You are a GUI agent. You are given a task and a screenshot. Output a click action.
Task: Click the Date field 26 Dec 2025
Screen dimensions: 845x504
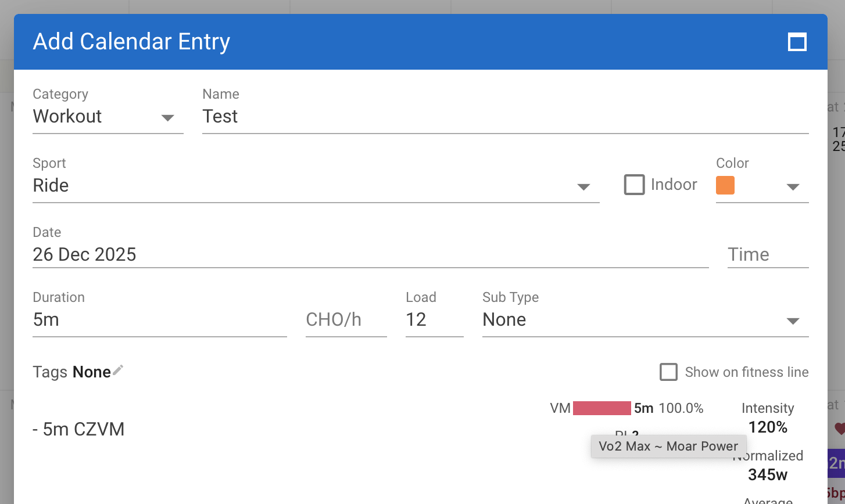pyautogui.click(x=370, y=255)
